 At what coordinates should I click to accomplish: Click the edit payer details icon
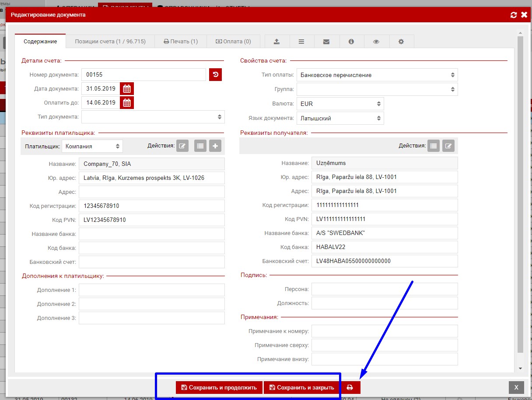tap(182, 146)
